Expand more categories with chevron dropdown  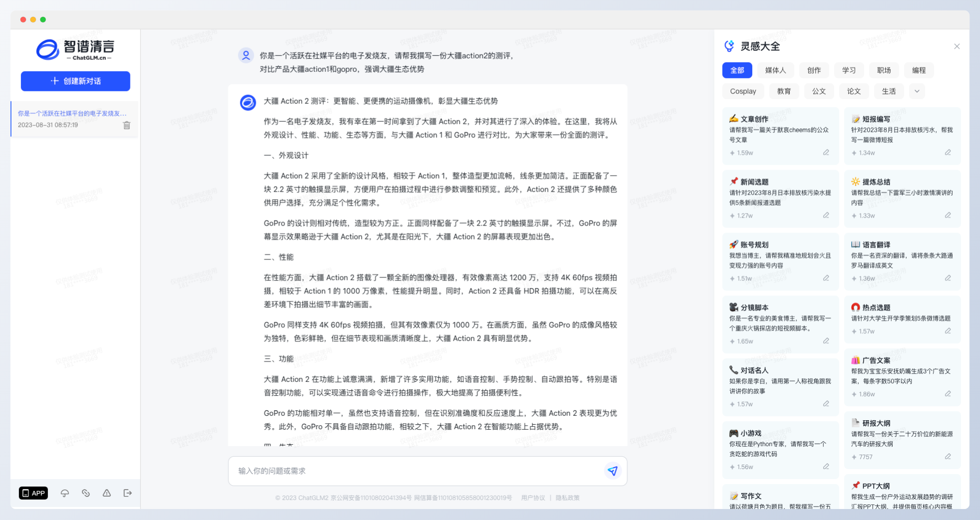(917, 91)
